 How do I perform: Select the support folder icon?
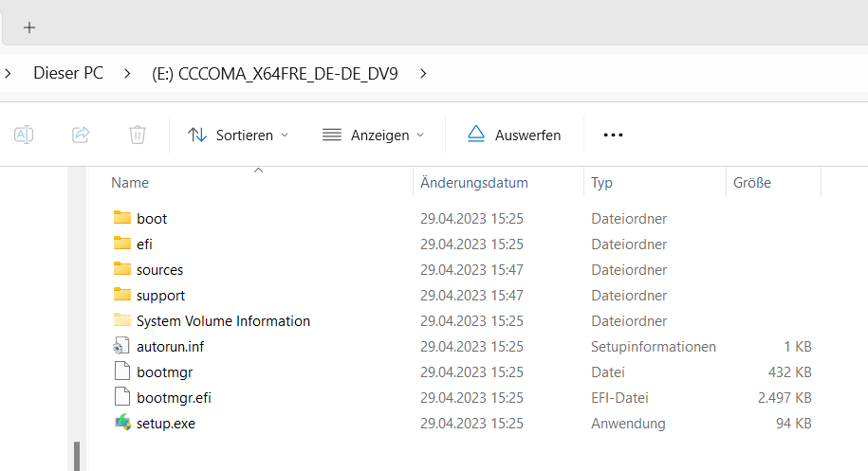pos(121,294)
